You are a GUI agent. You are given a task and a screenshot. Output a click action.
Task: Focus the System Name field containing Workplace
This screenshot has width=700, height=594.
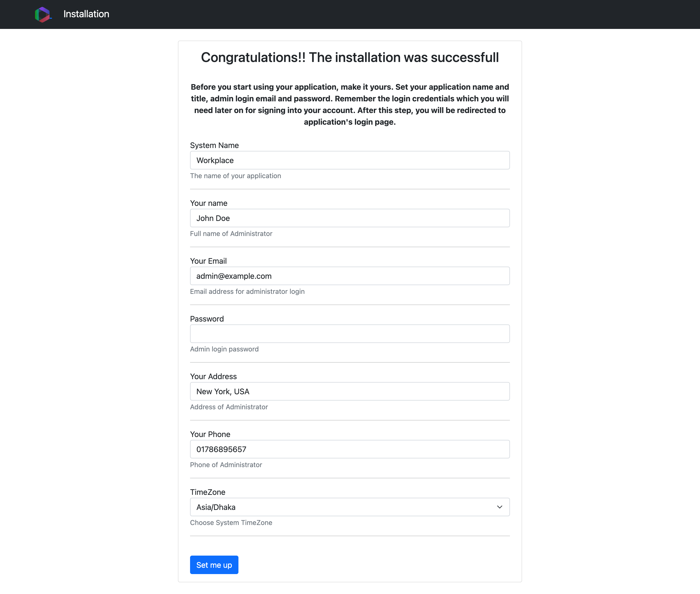pos(350,160)
